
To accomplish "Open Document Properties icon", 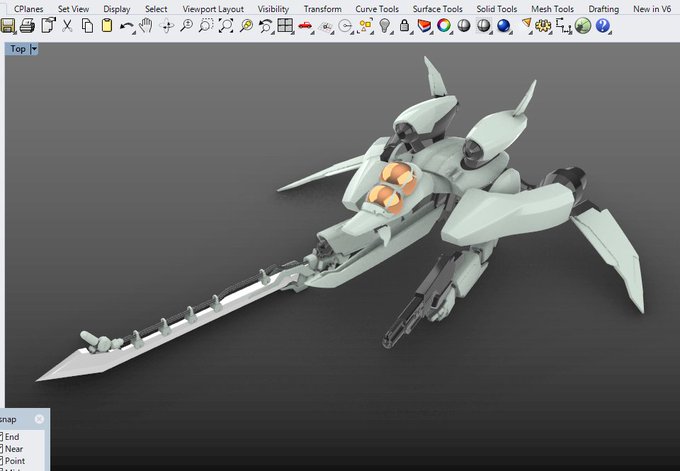I will coord(48,26).
